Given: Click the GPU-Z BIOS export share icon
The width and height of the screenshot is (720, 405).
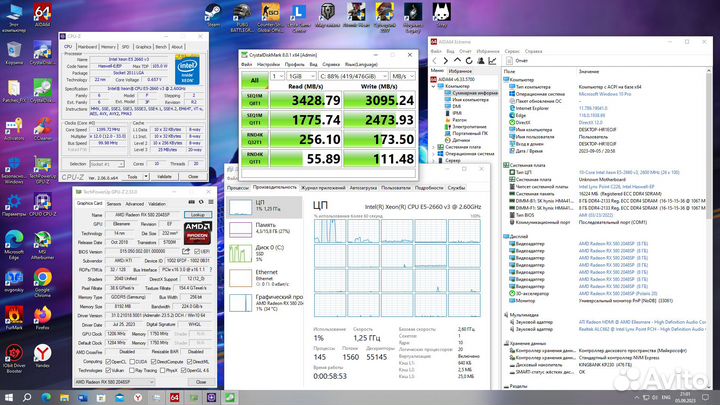Looking at the screenshot, I should tap(186, 251).
